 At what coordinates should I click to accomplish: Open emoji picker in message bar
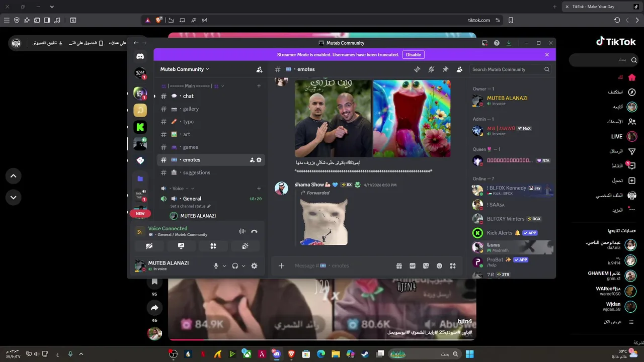(x=439, y=265)
